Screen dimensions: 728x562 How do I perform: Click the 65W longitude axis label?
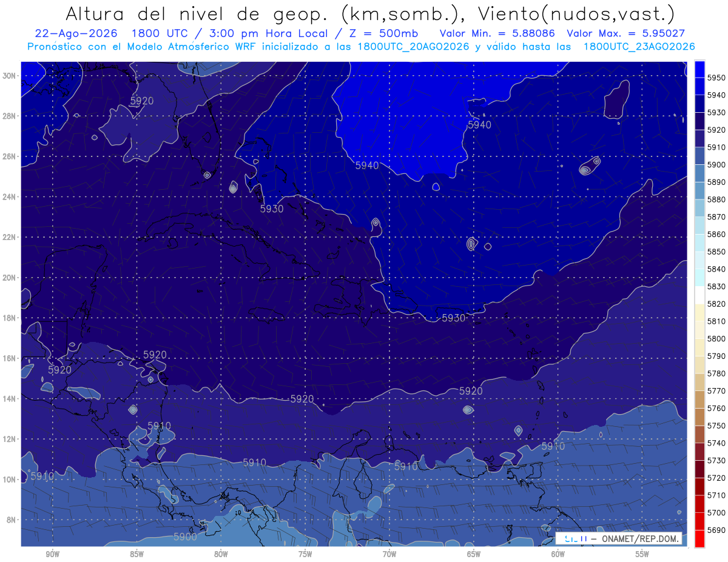[474, 554]
